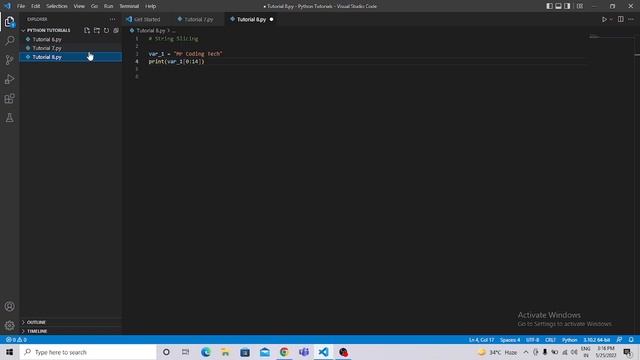The image size is (640, 360).
Task: Customize layout from title bar icon
Action: [580, 6]
